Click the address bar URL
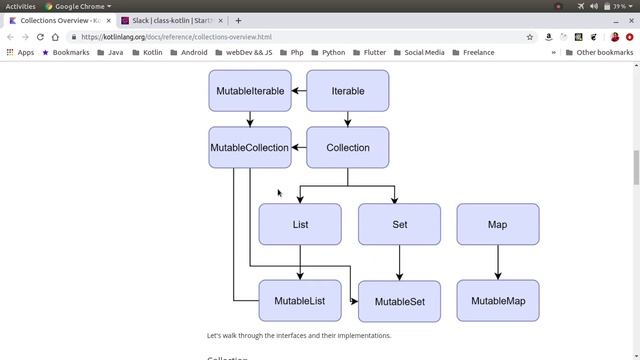Screen dimensions: 640x360 (176, 37)
